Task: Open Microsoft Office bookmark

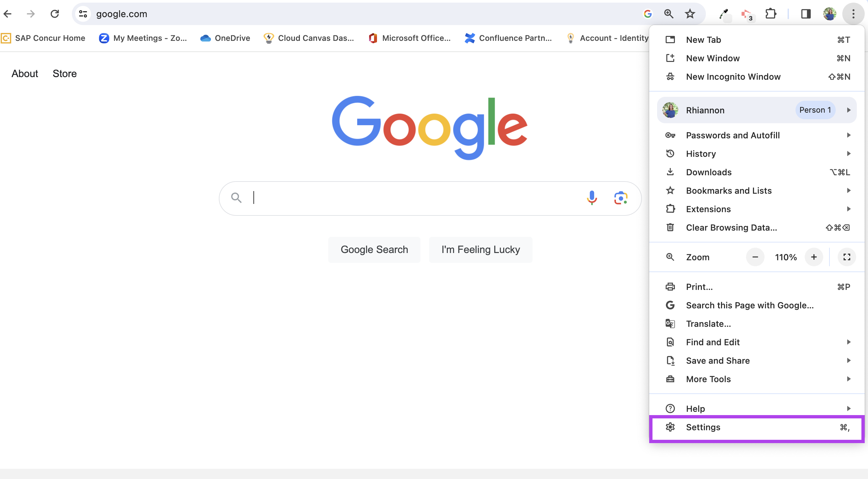Action: (409, 38)
